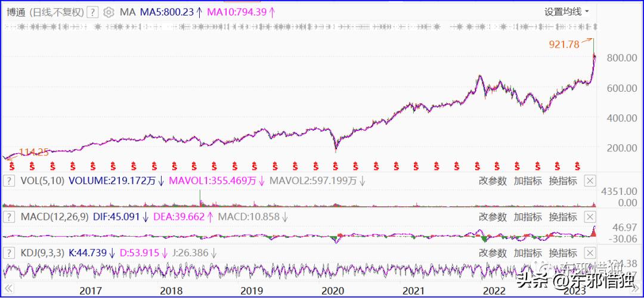
Task: Click the 4351.00 volume axis label
Action: pyautogui.click(x=620, y=191)
